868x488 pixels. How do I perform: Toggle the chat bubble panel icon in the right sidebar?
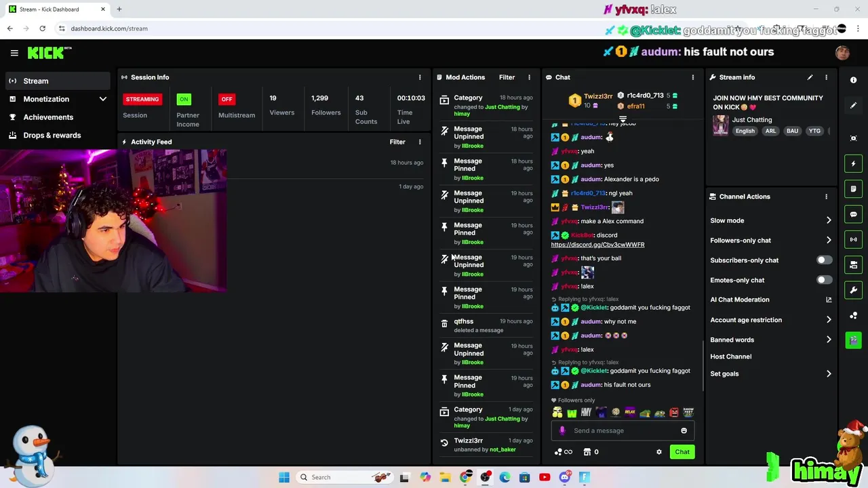point(854,214)
